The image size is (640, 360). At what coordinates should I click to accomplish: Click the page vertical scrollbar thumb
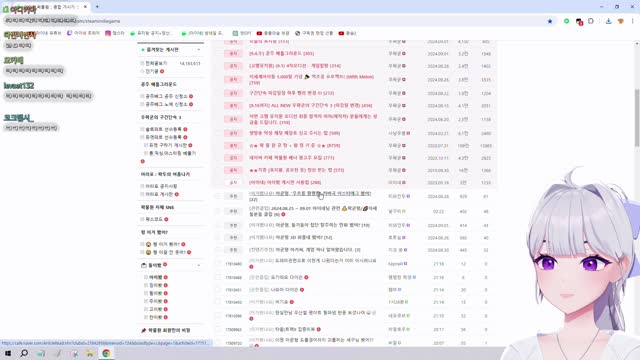pos(637,118)
